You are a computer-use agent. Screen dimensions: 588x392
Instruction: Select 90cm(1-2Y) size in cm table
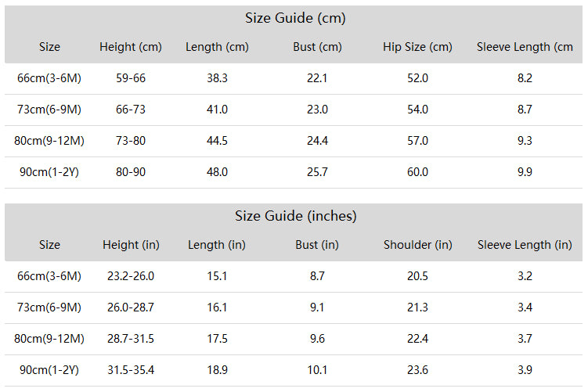coord(49,172)
